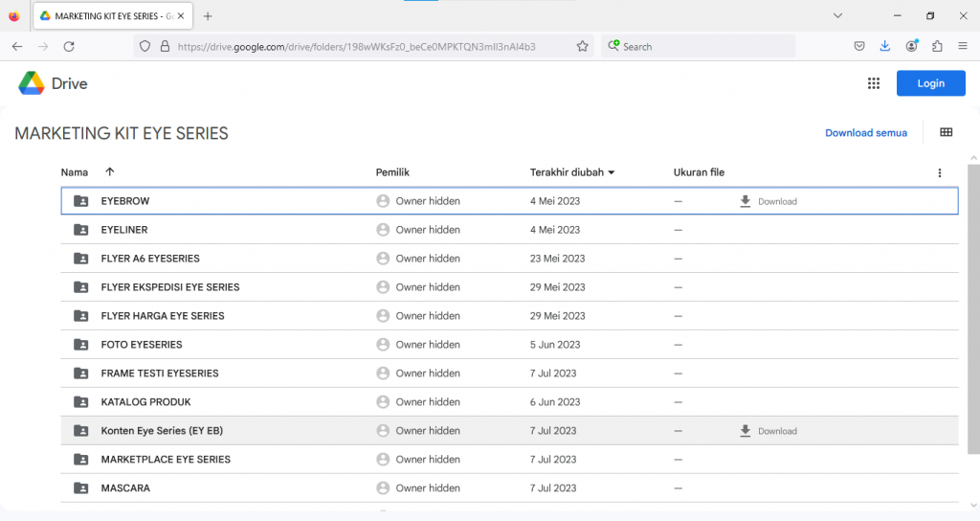
Task: Bookmark this page with star icon
Action: [582, 46]
